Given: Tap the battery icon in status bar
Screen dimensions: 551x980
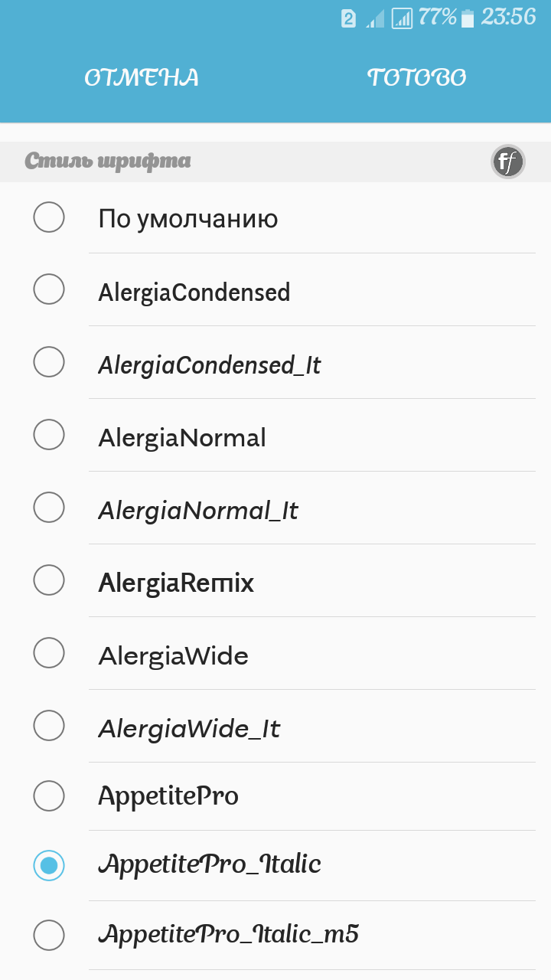Looking at the screenshot, I should pyautogui.click(x=467, y=18).
